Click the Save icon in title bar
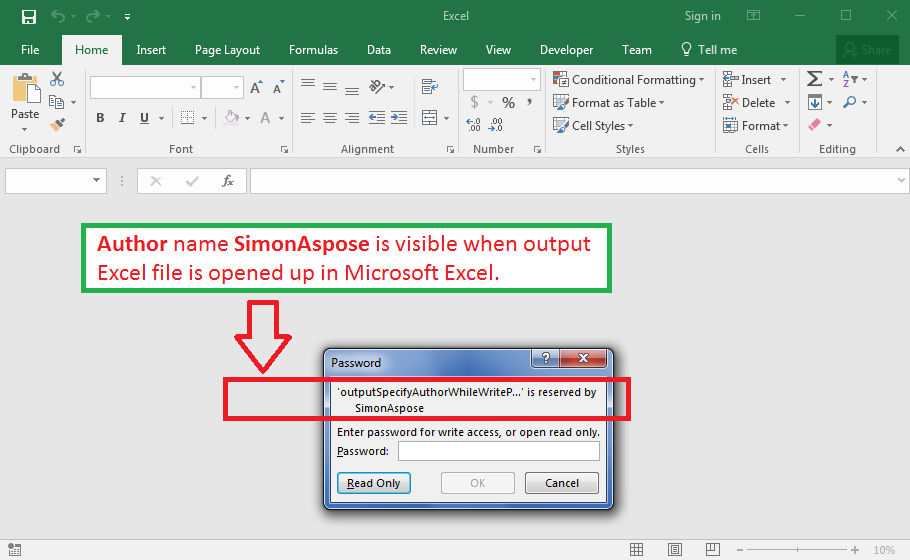This screenshot has height=560, width=910. point(29,16)
